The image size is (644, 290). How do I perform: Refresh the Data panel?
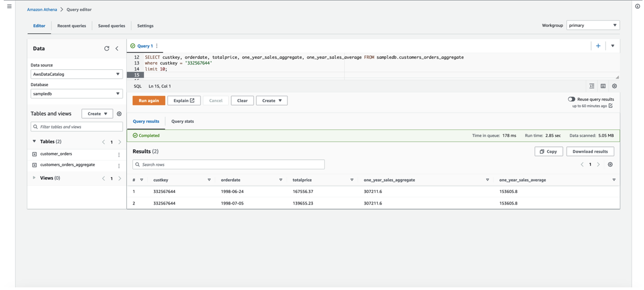tap(107, 48)
